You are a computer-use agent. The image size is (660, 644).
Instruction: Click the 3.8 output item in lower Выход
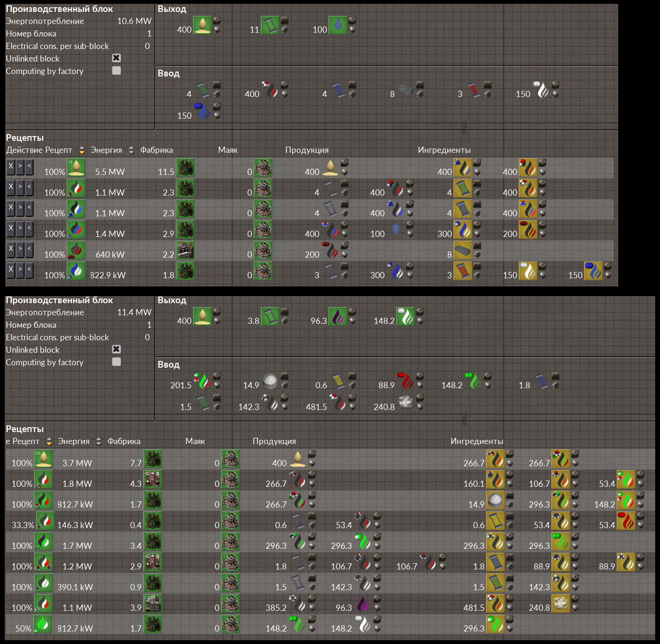(270, 316)
